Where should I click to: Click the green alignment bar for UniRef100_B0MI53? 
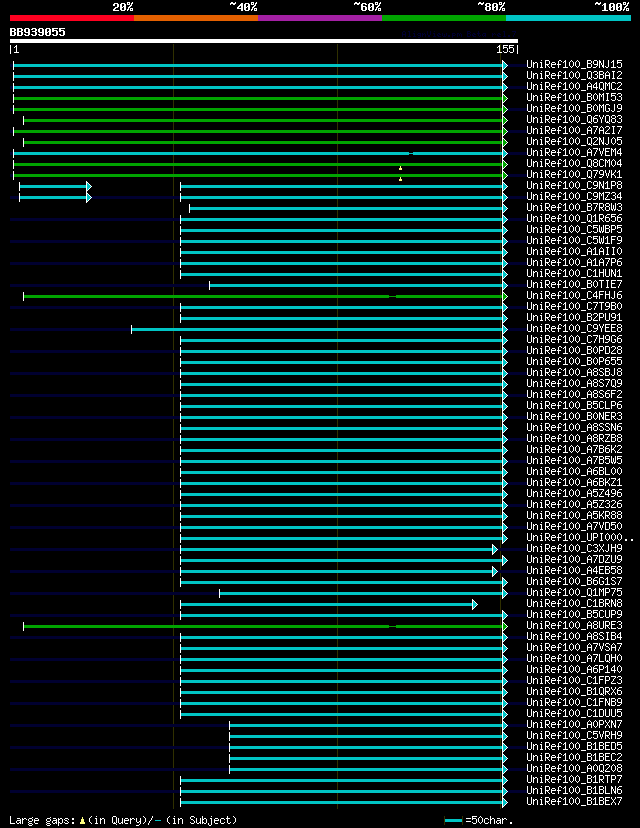point(259,98)
